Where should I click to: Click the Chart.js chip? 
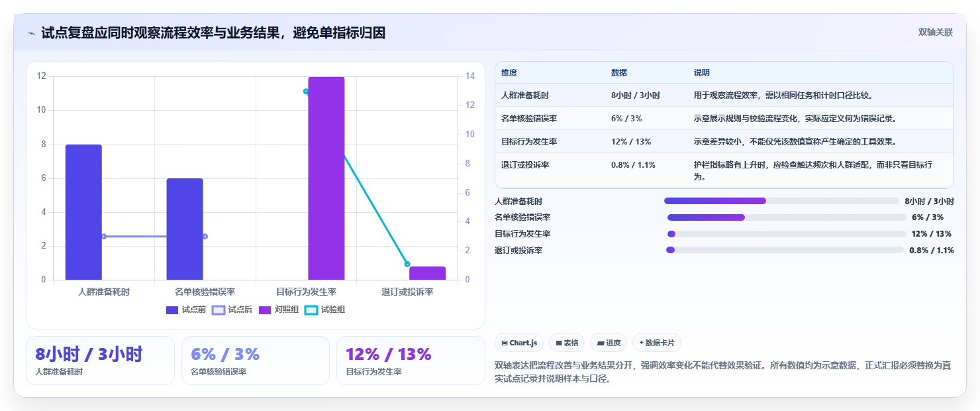pyautogui.click(x=519, y=343)
